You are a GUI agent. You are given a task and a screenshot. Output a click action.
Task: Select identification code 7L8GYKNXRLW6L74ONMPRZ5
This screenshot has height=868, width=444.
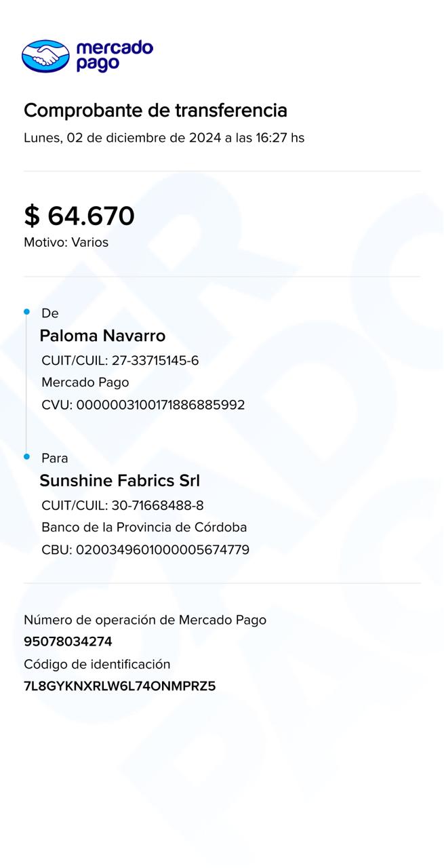(x=119, y=686)
